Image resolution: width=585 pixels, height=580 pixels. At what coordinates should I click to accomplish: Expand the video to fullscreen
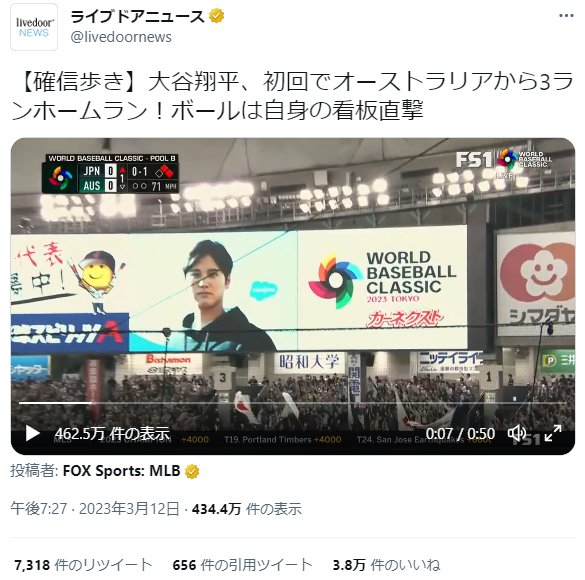click(x=553, y=433)
